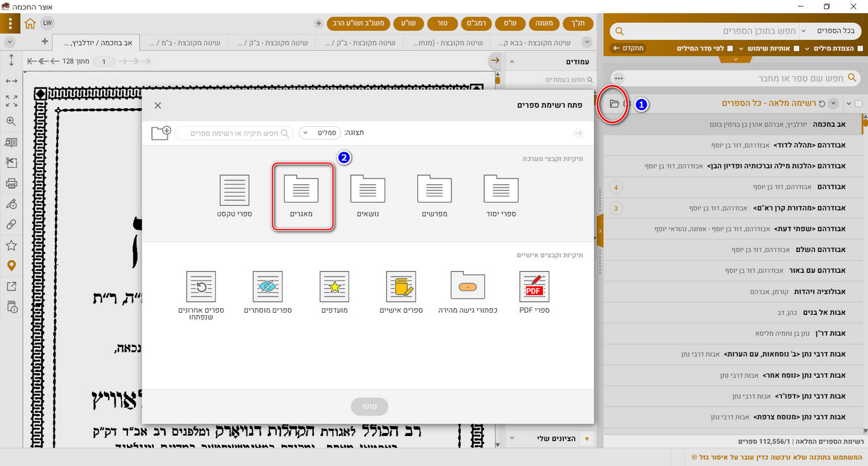Fit page to width tool
The width and height of the screenshot is (868, 466).
pos(11,80)
